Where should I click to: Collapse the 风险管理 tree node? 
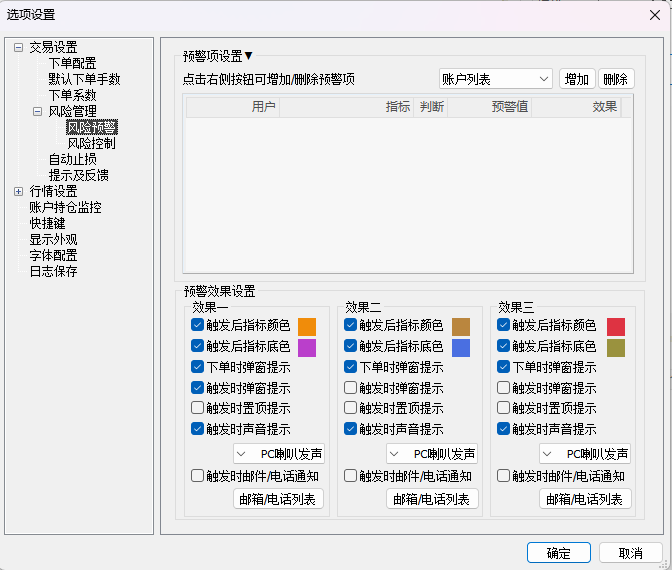click(x=37, y=111)
